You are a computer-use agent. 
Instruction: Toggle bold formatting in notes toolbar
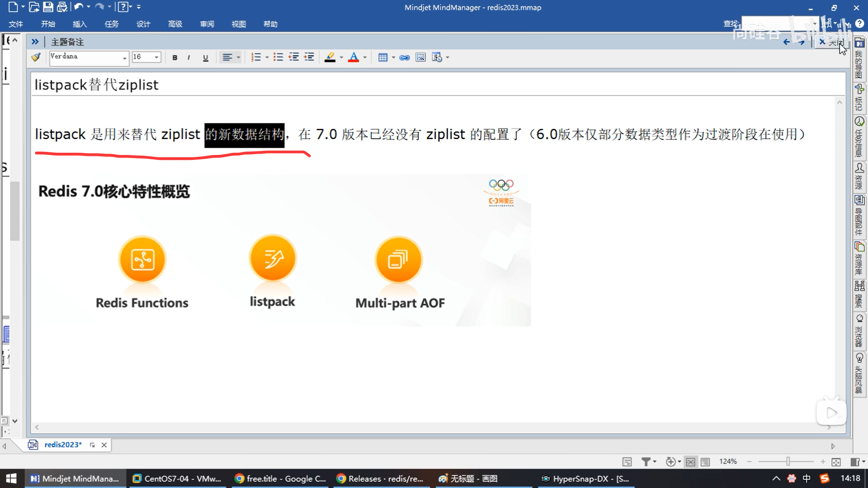(x=175, y=57)
